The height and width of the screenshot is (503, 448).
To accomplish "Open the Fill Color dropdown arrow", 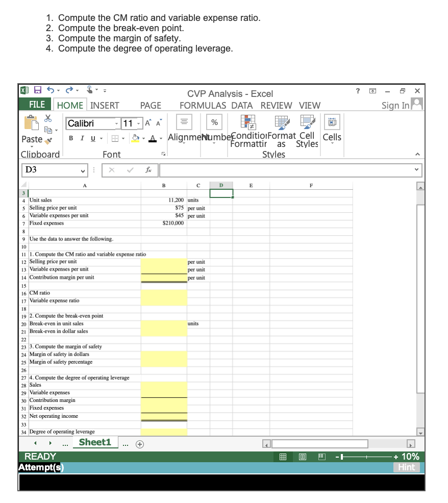I will [142, 138].
